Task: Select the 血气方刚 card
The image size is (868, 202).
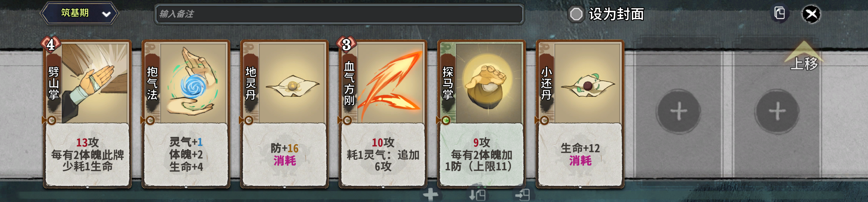Action: (383, 114)
